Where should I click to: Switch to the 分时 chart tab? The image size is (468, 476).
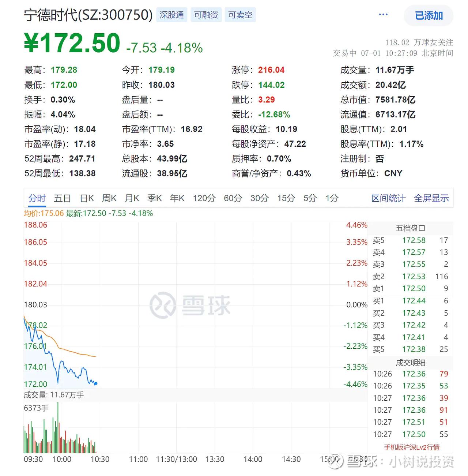tap(37, 198)
